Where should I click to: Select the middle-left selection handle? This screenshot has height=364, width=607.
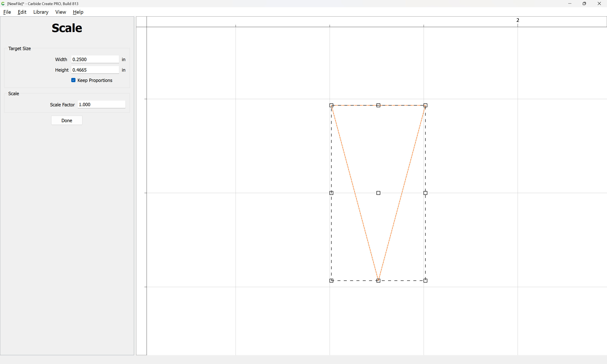331,193
